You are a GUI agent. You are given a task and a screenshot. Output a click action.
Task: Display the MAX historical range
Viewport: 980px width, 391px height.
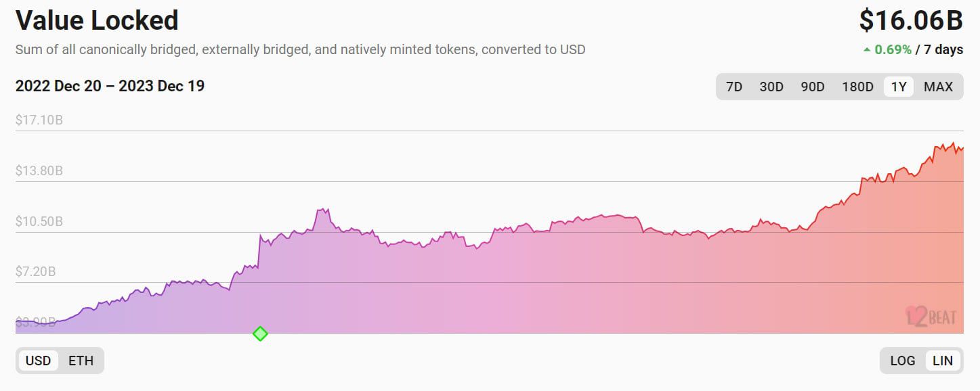point(938,87)
